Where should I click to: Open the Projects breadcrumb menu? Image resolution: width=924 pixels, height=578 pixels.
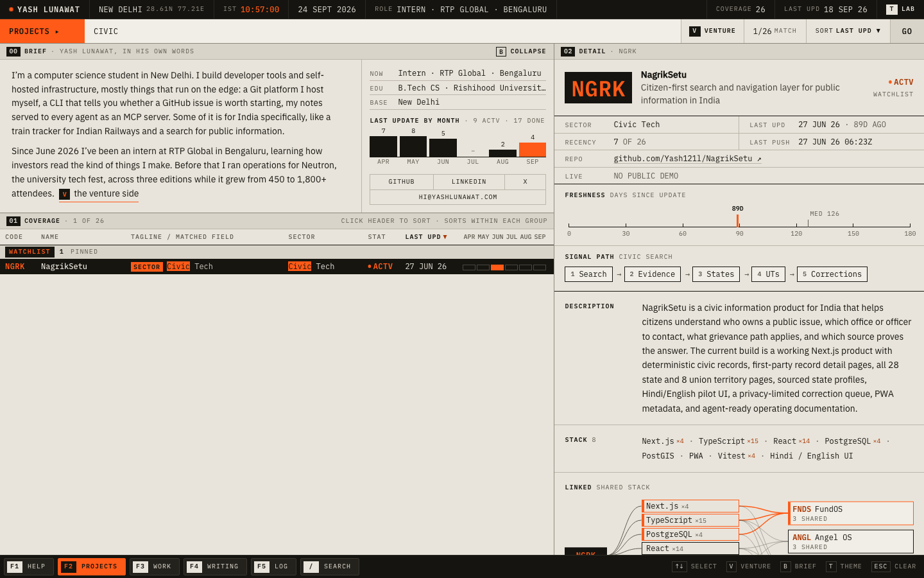coord(42,31)
